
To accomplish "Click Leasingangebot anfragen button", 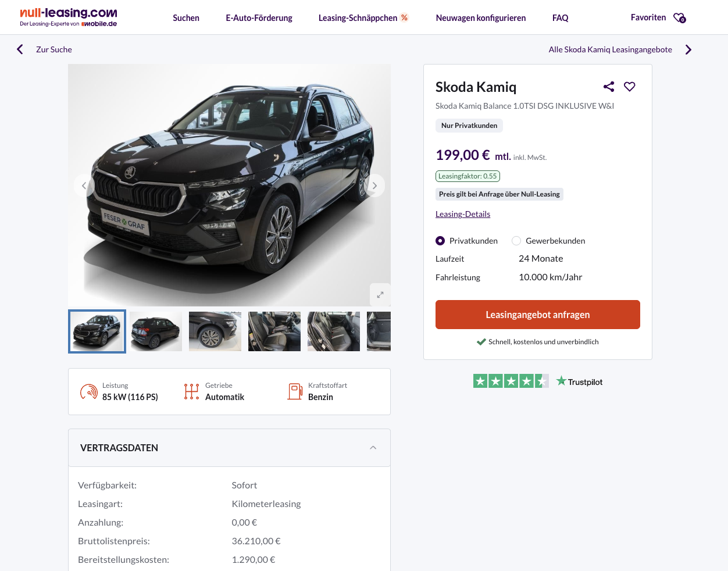I will (538, 315).
